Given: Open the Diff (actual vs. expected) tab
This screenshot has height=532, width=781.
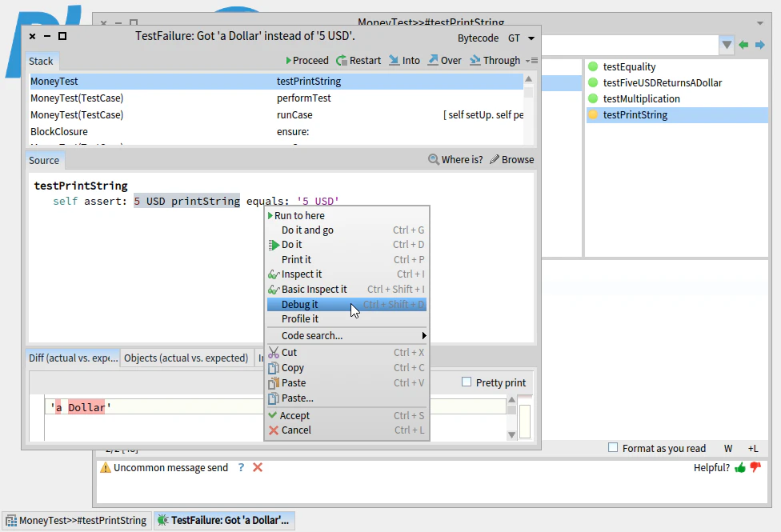Looking at the screenshot, I should [x=74, y=358].
